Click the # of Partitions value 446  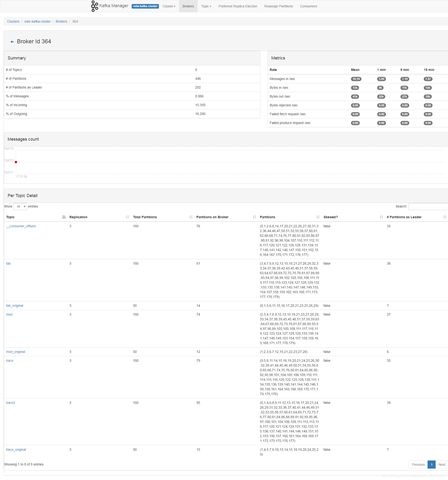[198, 79]
